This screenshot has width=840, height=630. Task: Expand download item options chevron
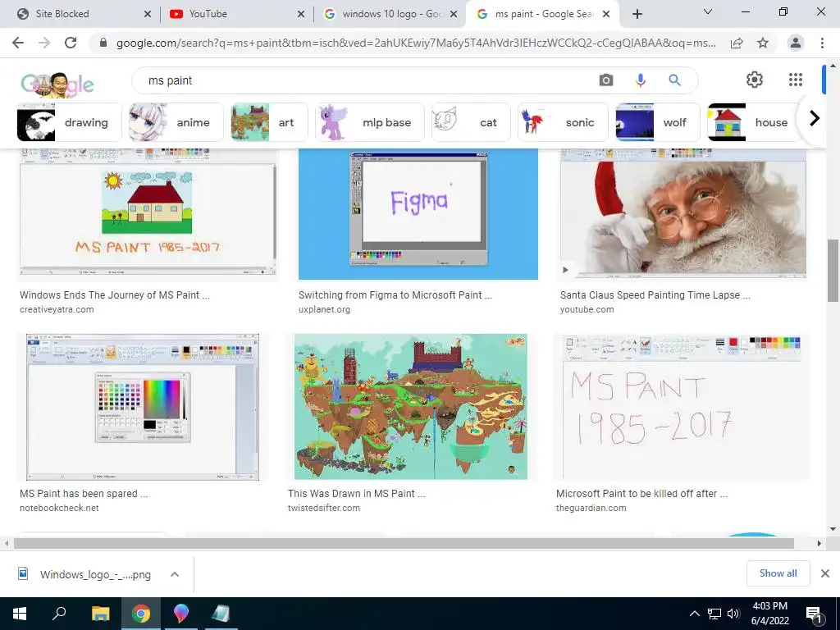click(x=174, y=574)
